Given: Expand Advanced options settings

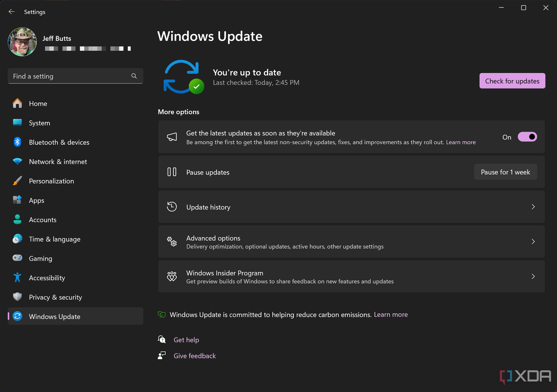Looking at the screenshot, I should point(351,242).
